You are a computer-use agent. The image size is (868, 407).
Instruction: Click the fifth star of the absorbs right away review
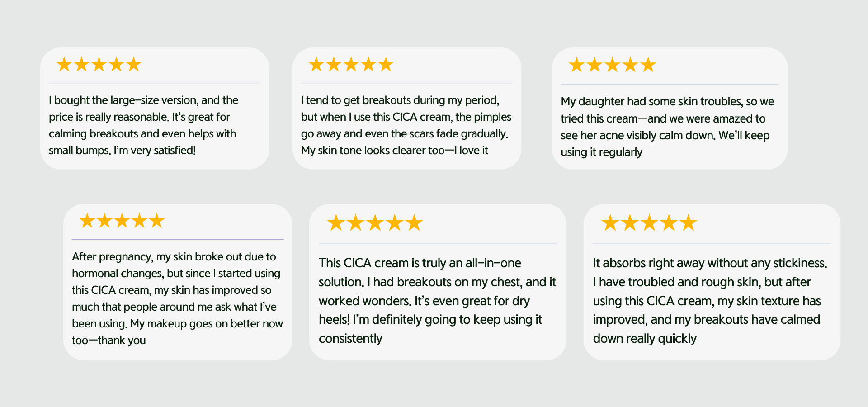[x=689, y=223]
